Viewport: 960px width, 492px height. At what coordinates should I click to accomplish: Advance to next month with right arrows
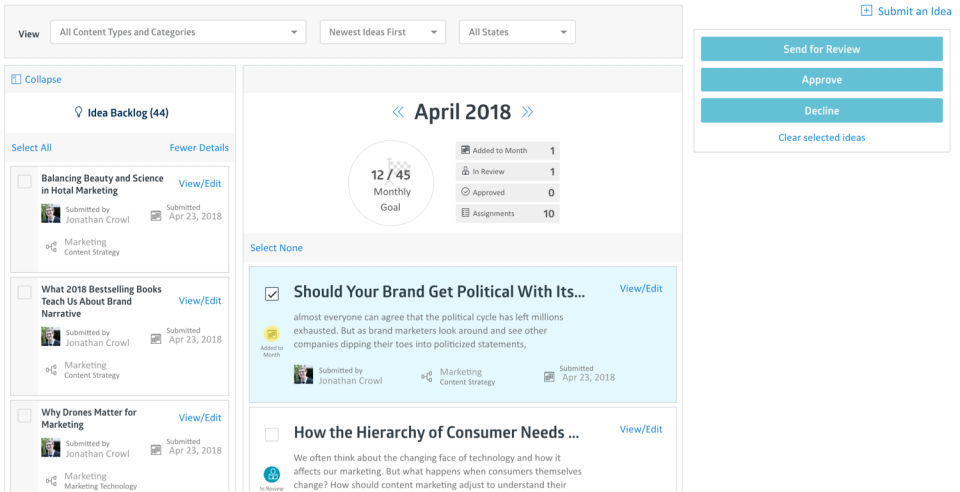527,112
